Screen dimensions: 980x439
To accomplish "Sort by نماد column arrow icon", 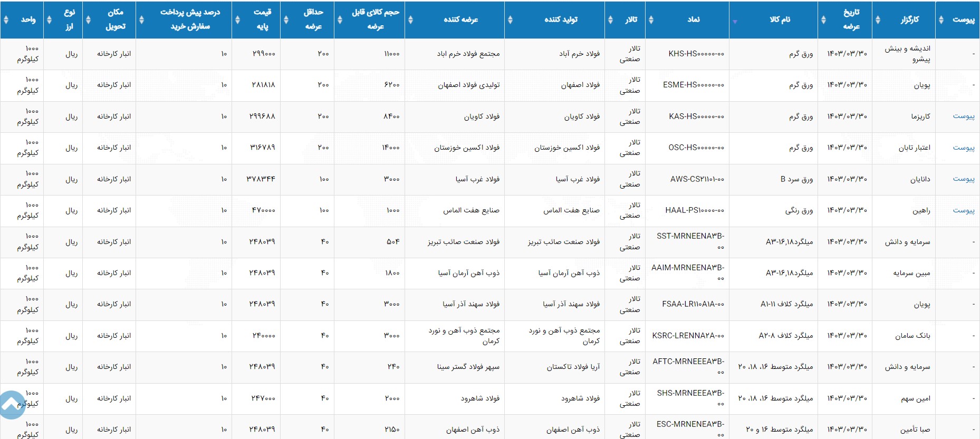I will pos(651,19).
